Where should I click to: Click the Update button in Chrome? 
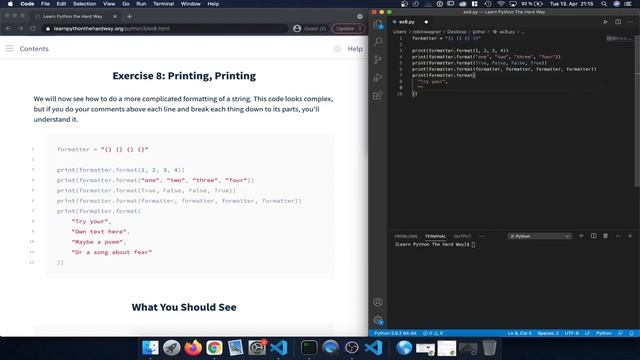(348, 29)
